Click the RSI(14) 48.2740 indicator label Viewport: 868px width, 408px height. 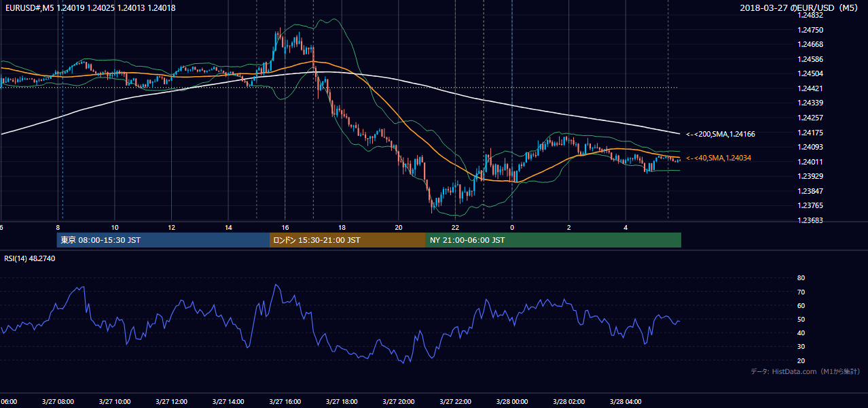30,258
